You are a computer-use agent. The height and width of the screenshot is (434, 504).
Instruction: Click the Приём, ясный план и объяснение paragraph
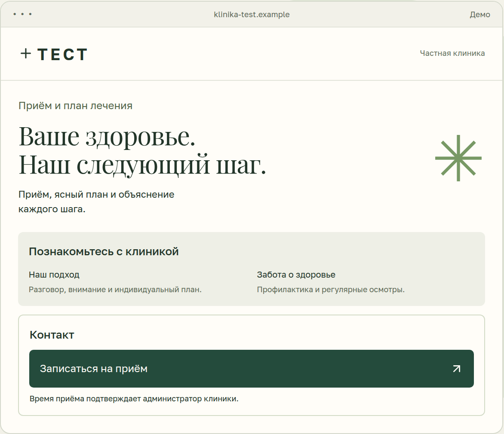(96, 202)
